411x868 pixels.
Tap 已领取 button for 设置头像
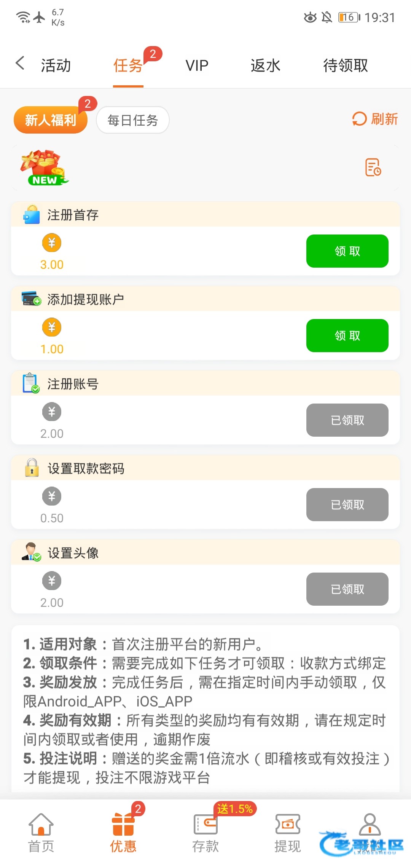tap(347, 589)
